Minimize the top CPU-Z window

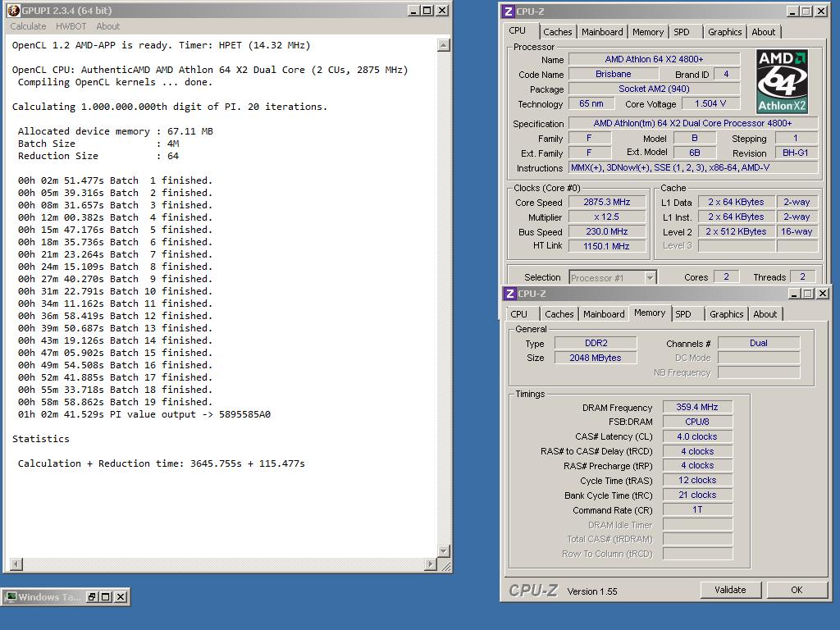(793, 11)
